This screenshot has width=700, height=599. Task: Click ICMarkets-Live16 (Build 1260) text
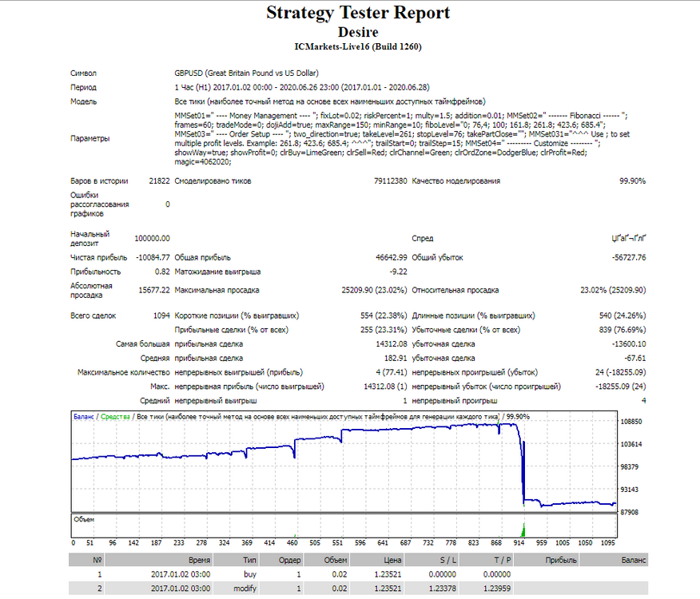[x=358, y=47]
